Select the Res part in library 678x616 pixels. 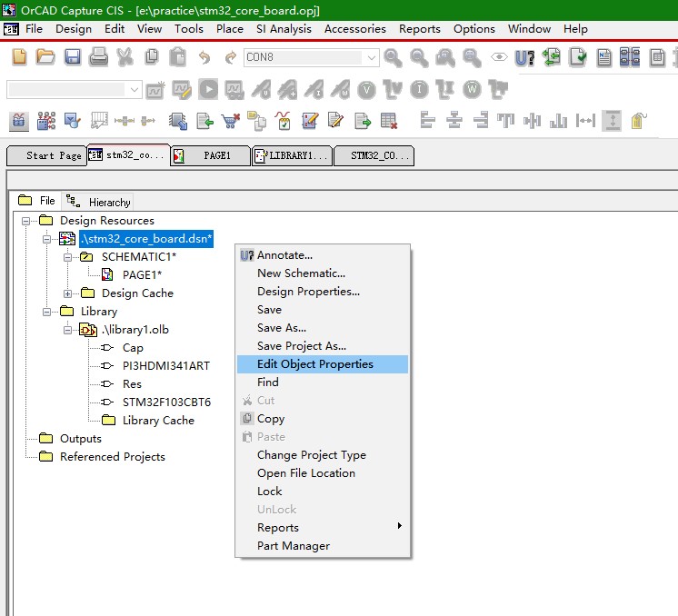[x=132, y=384]
